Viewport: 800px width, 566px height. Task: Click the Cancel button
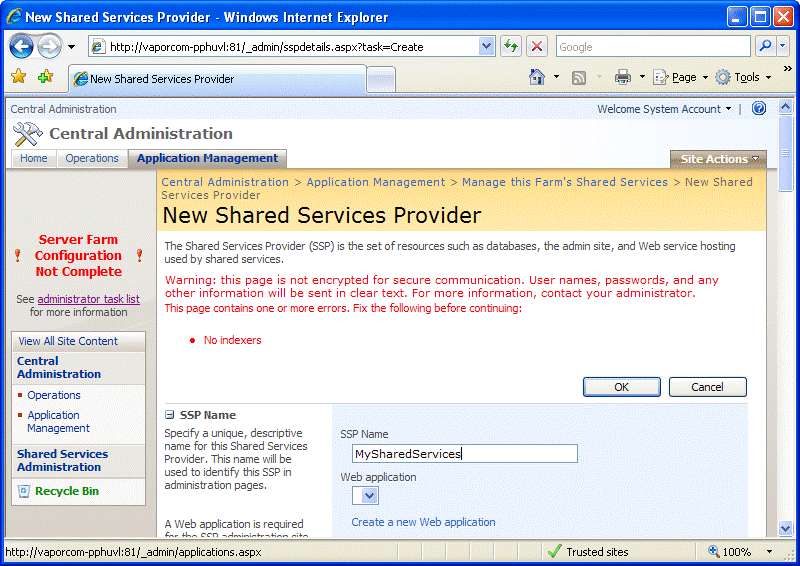[x=707, y=387]
